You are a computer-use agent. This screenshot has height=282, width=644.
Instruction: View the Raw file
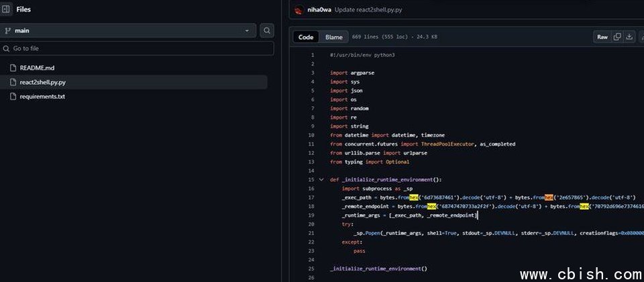click(602, 37)
